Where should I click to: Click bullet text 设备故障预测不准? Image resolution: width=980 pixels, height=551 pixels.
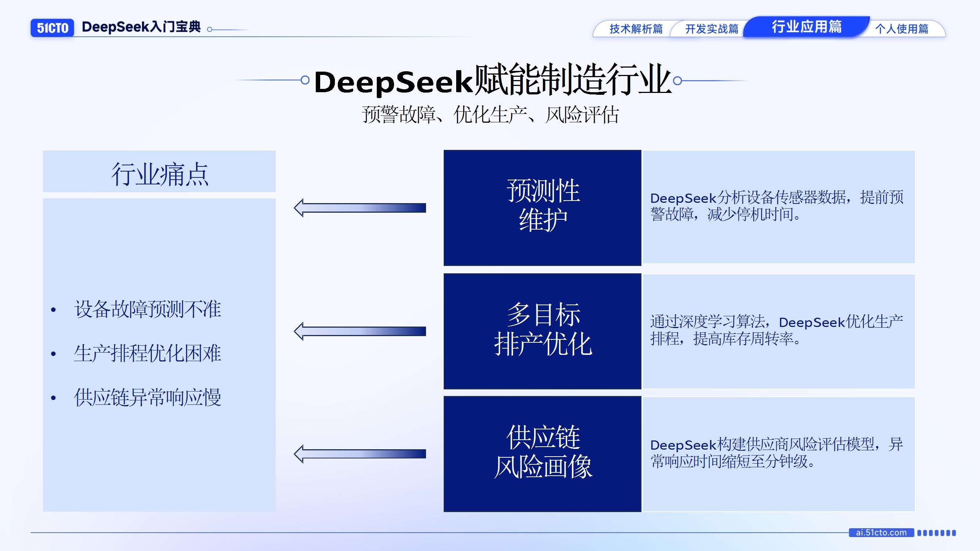click(147, 309)
